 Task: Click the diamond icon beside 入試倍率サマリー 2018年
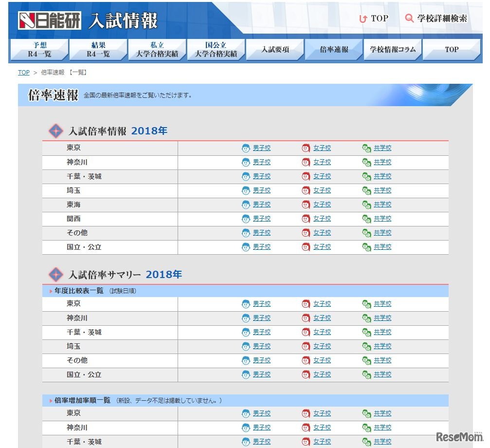(56, 274)
